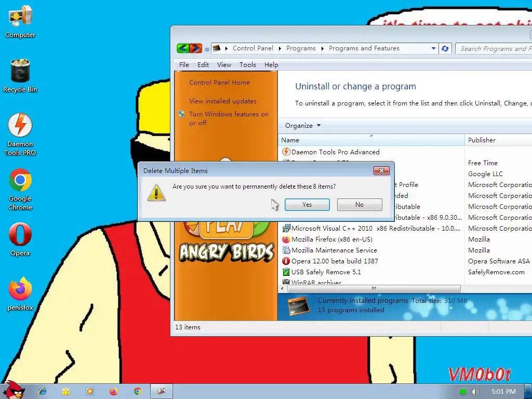Click the Control Panel address bar icon

point(217,48)
